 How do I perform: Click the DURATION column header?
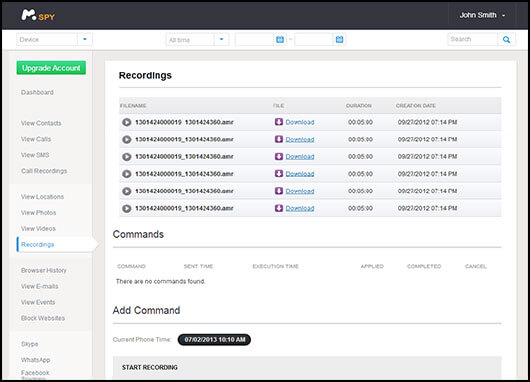(x=359, y=106)
